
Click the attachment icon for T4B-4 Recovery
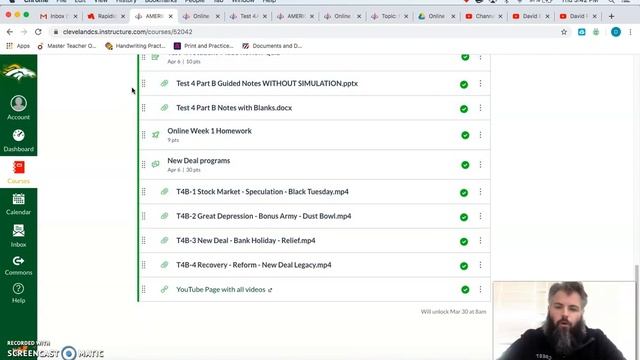click(x=164, y=265)
